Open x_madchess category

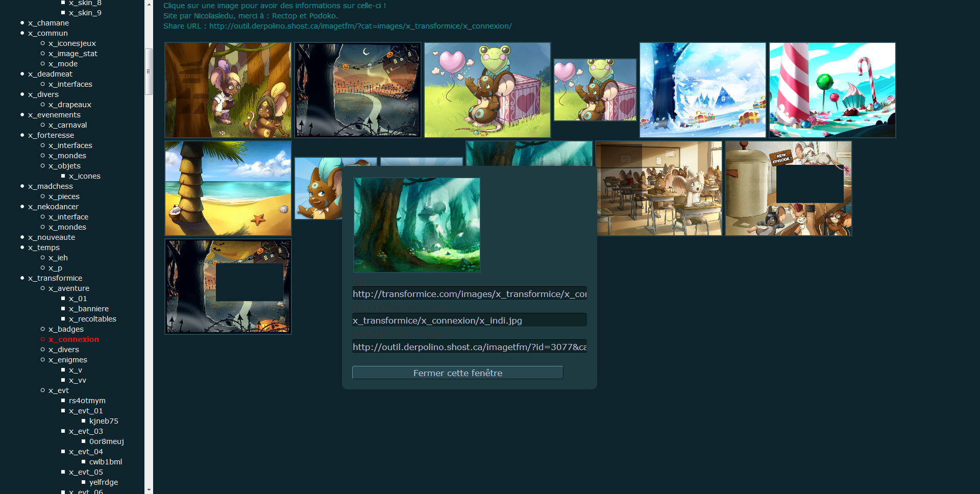[x=51, y=186]
